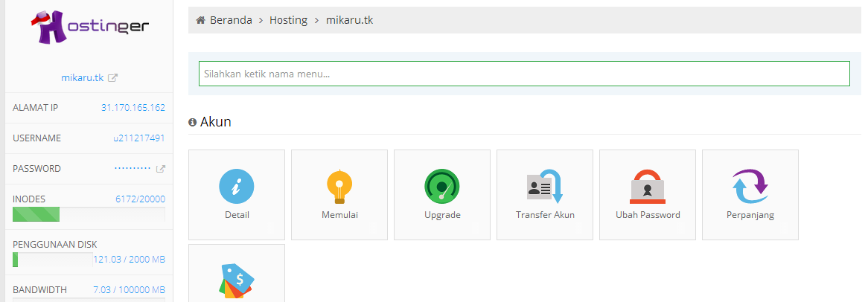Click username u211217491

[x=139, y=138]
